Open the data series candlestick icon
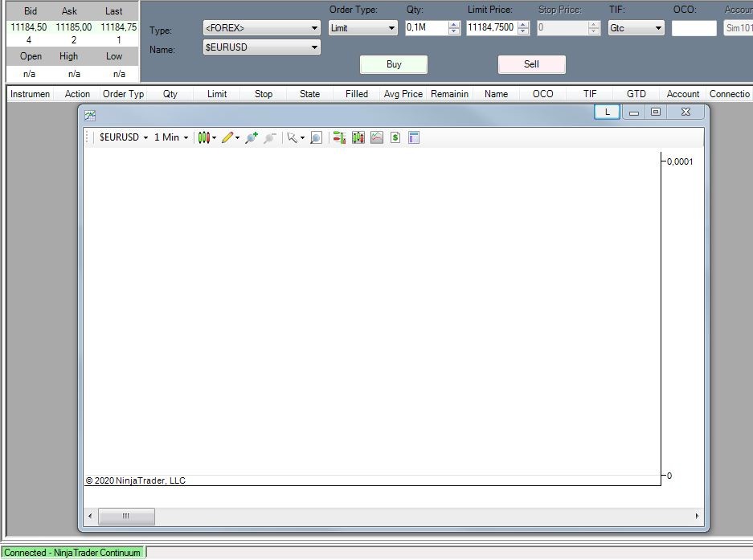Viewport: 753px width, 560px height. 358,138
